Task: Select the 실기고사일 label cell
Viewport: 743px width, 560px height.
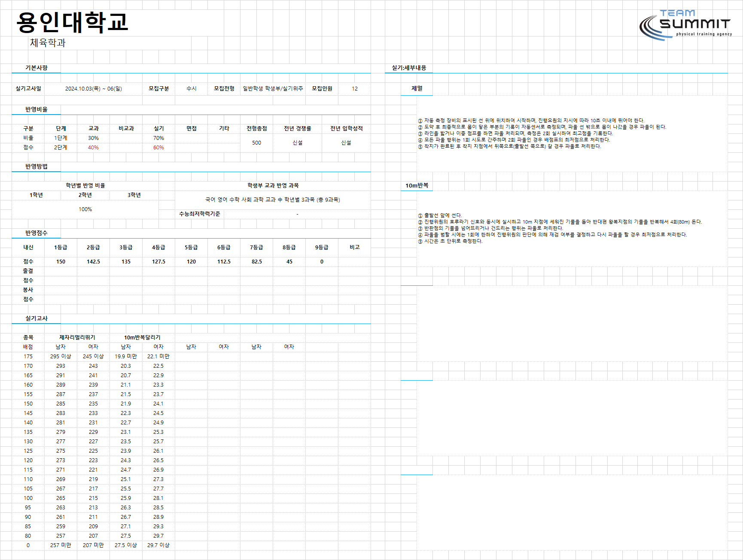Action: [x=28, y=88]
